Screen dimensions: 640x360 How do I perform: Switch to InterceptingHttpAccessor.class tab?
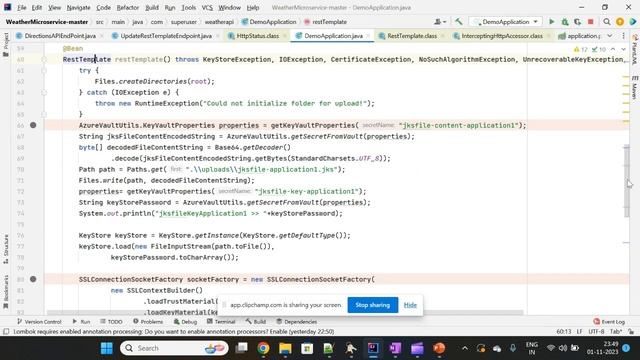coord(502,36)
